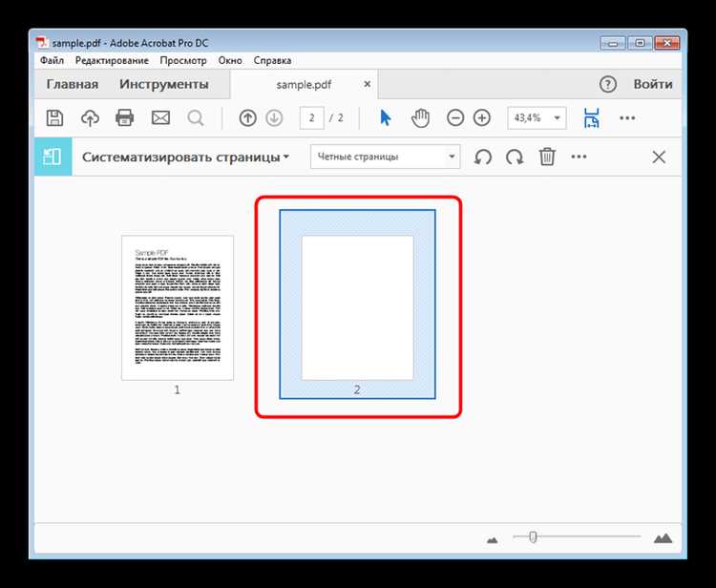Adjust the thumbnail size slider handle

click(x=533, y=536)
